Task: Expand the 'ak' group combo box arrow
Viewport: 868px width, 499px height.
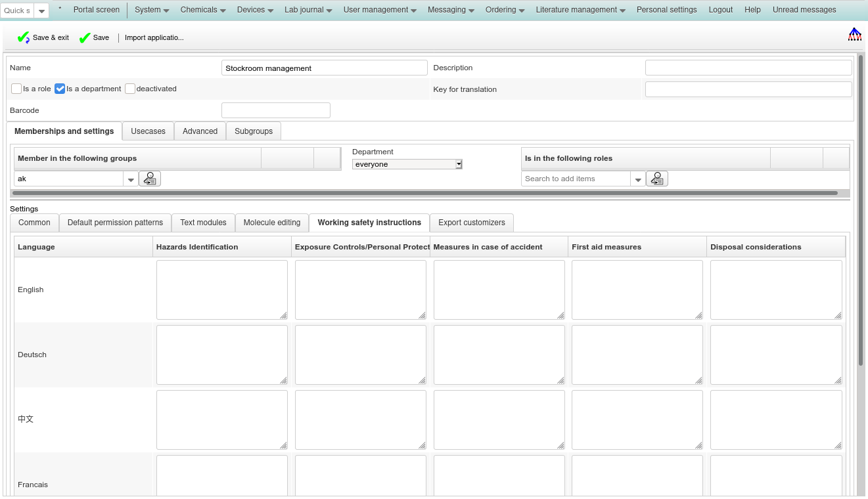Action: coord(131,179)
